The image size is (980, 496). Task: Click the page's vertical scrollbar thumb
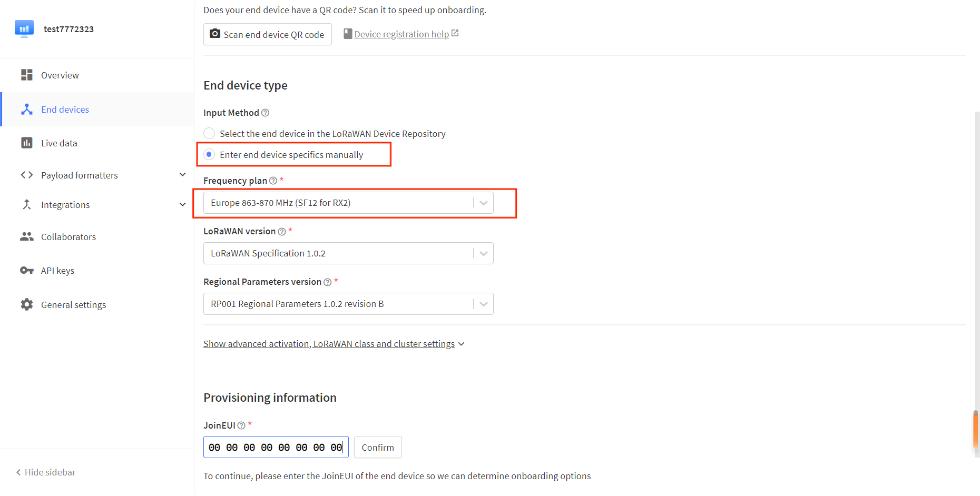pos(976,430)
